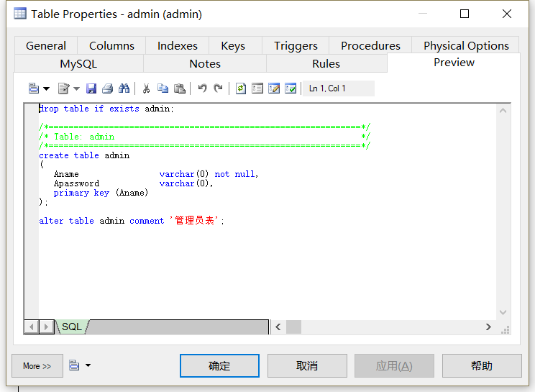This screenshot has width=535, height=392.
Task: Switch to the General tab
Action: [x=46, y=46]
